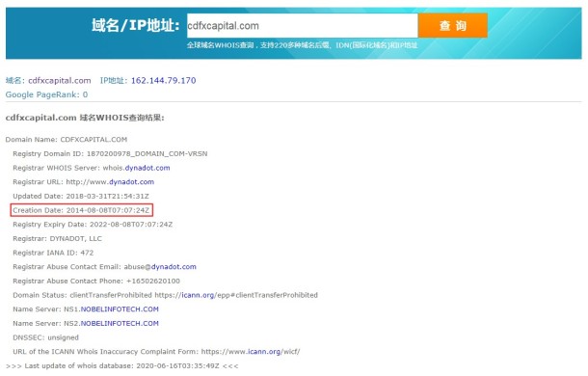
Task: Select the Creation Date 2014-08-08 line
Action: point(81,210)
